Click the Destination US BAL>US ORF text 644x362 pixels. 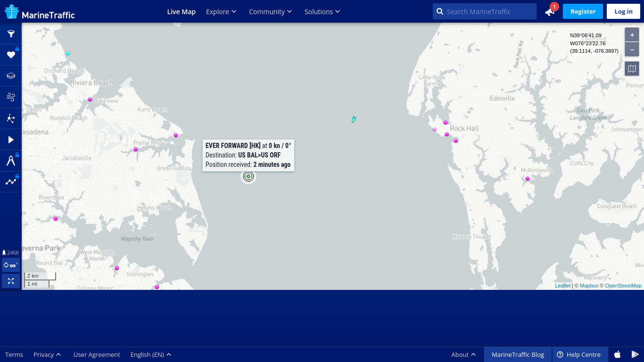[x=243, y=155]
